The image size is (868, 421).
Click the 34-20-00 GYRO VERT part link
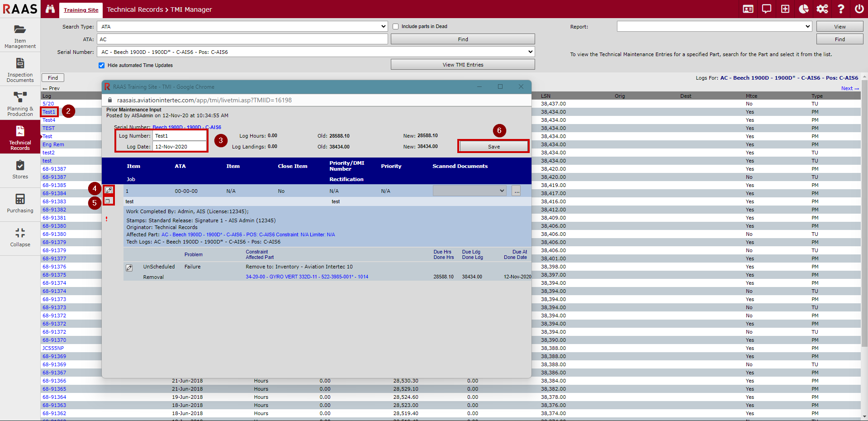(307, 277)
